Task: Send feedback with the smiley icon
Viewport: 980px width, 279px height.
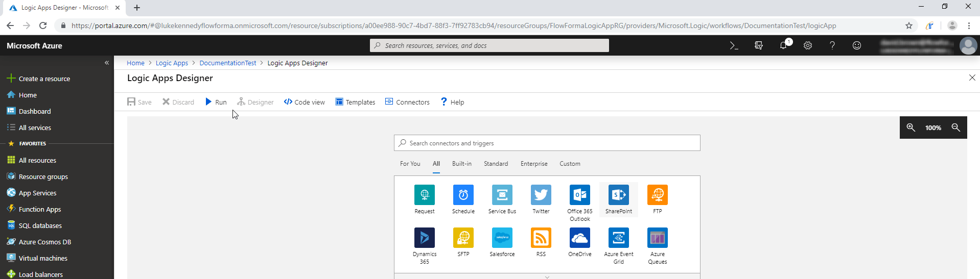Action: click(x=857, y=45)
